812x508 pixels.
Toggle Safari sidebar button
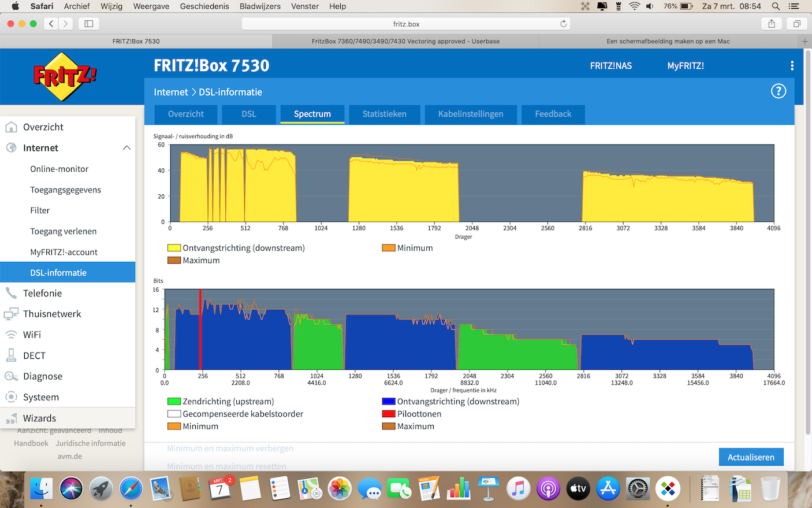point(89,24)
